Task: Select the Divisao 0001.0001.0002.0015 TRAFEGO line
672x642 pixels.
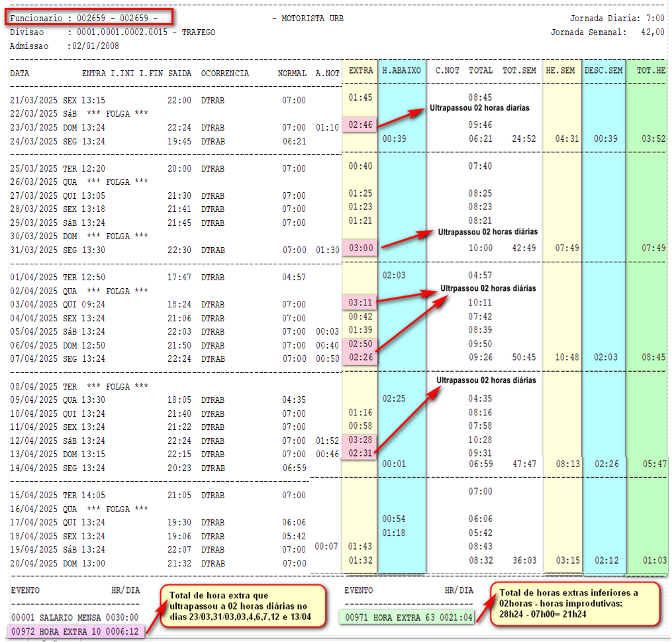Action: pos(113,32)
